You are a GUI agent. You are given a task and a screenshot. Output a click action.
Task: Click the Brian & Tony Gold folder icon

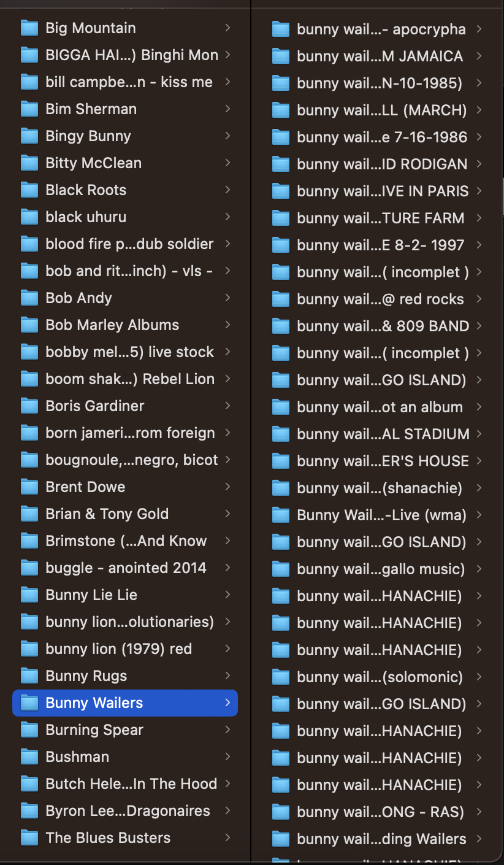29,514
